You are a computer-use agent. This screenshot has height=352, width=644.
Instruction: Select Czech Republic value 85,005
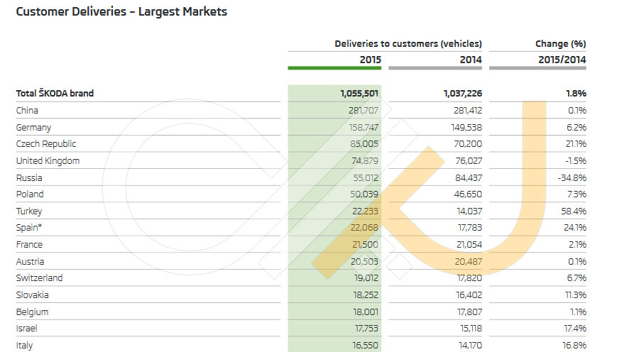point(364,144)
